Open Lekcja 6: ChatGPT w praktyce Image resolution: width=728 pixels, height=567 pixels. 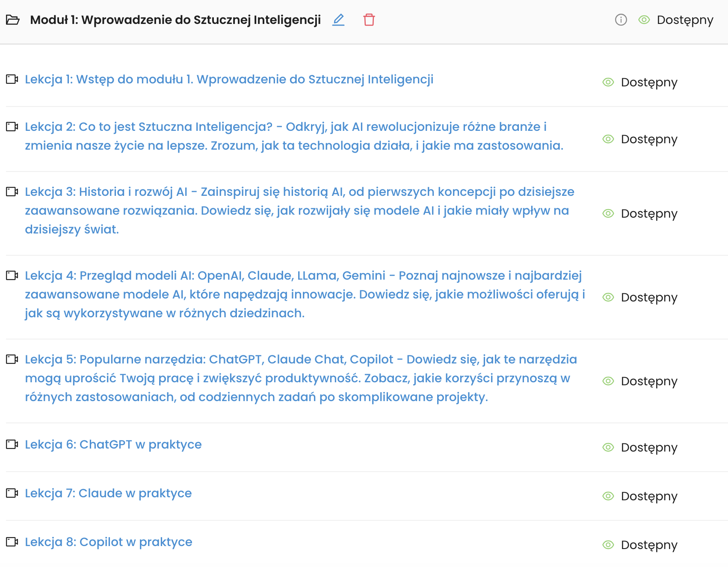113,445
